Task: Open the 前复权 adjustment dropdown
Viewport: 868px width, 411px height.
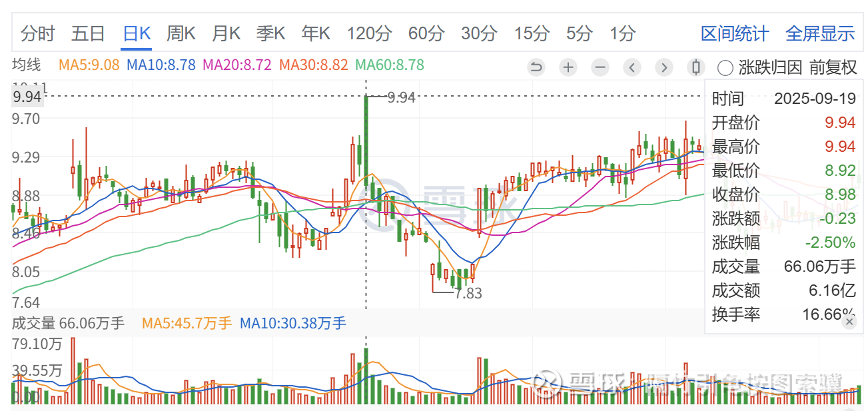Action: click(x=833, y=67)
